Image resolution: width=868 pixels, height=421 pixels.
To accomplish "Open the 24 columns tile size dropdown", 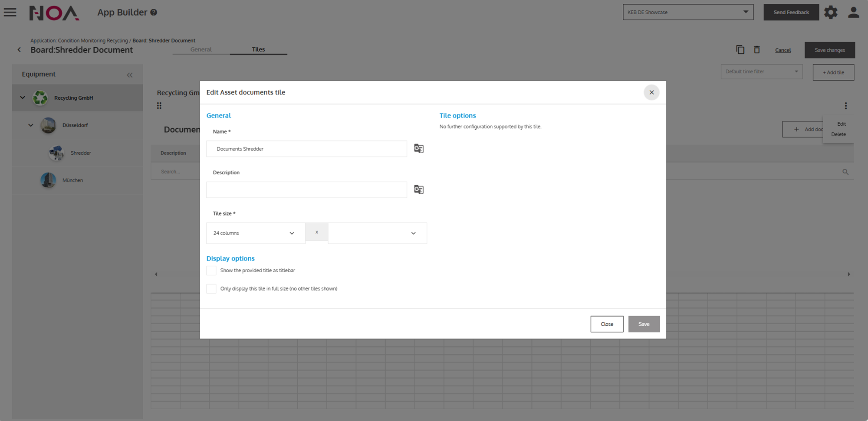I will pos(255,233).
